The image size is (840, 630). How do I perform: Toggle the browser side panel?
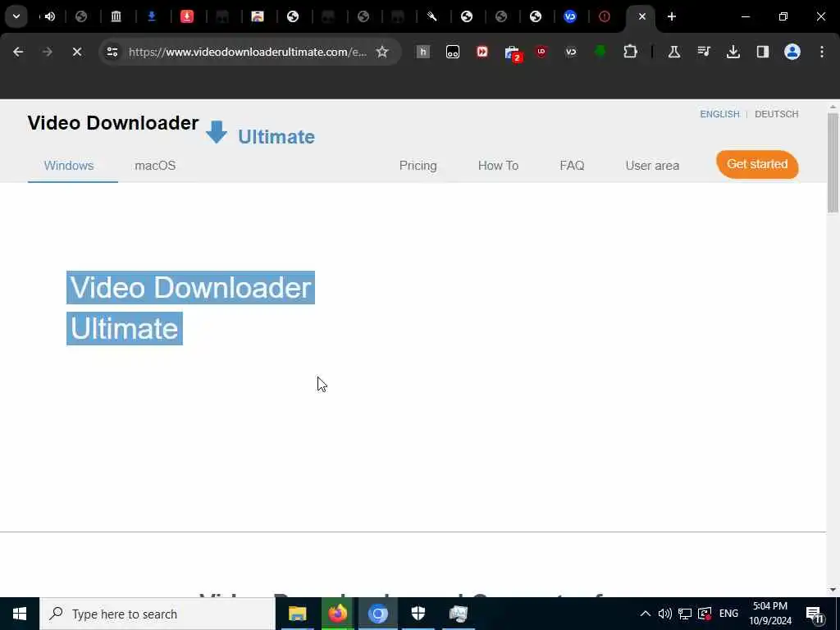tap(762, 52)
